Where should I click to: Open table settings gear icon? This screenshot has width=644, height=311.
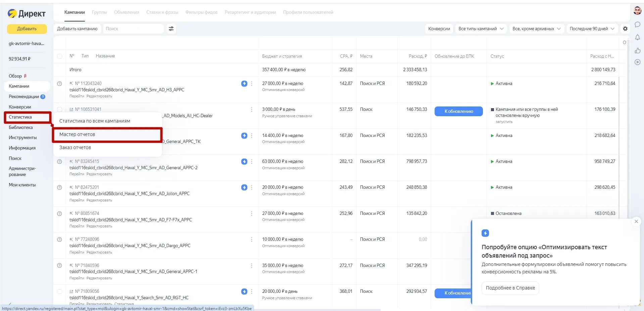625,29
